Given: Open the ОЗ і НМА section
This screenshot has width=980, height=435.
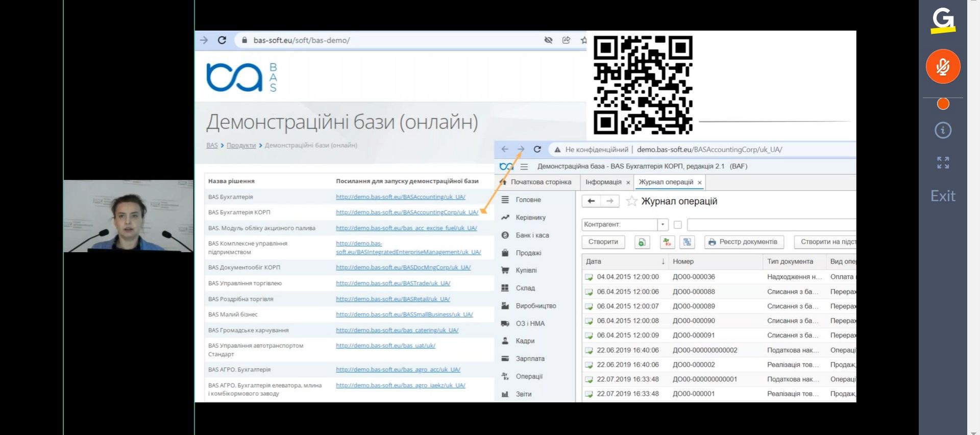Looking at the screenshot, I should point(530,324).
